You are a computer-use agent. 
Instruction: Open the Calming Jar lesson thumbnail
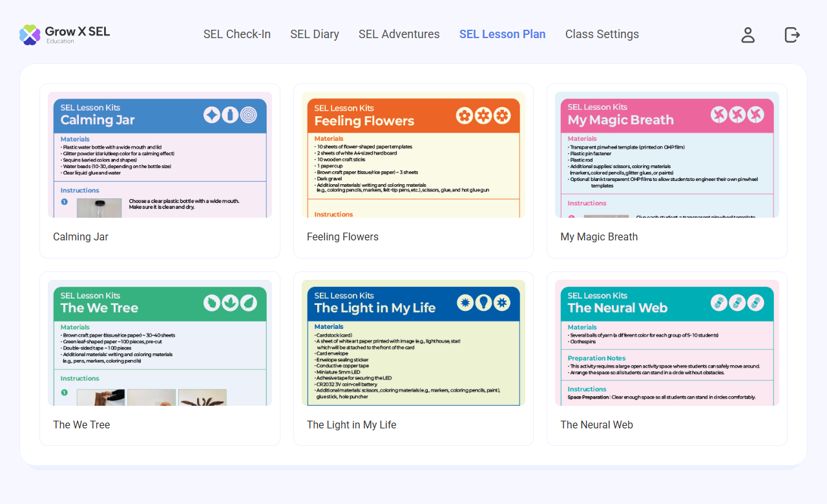tap(160, 154)
